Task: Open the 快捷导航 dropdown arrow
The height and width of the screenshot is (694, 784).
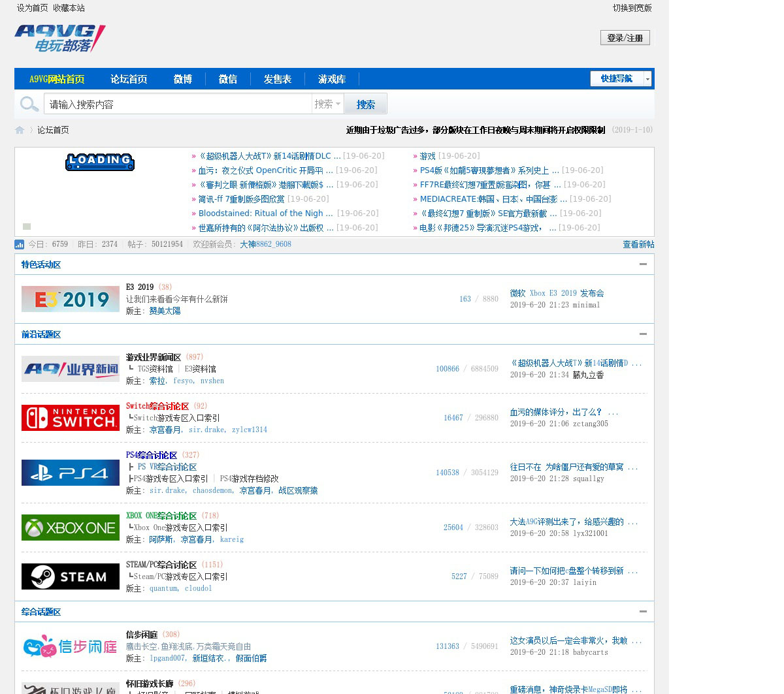Action: click(647, 78)
